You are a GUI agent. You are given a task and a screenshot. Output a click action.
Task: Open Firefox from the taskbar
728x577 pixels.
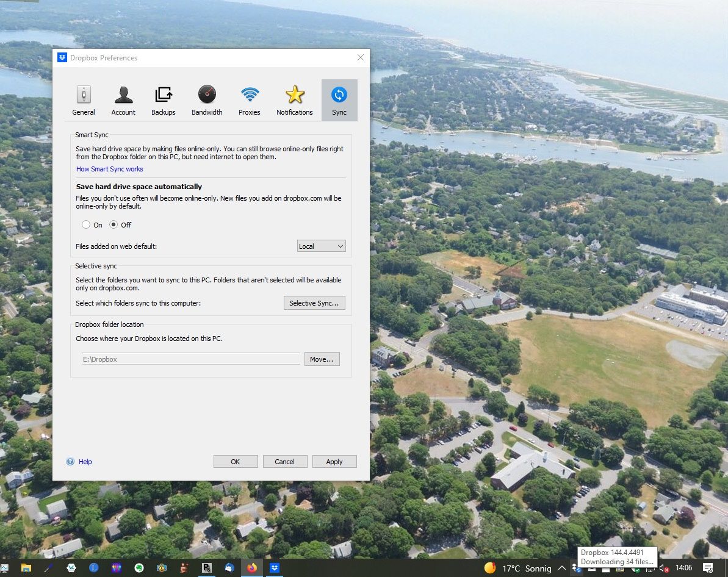[251, 568]
